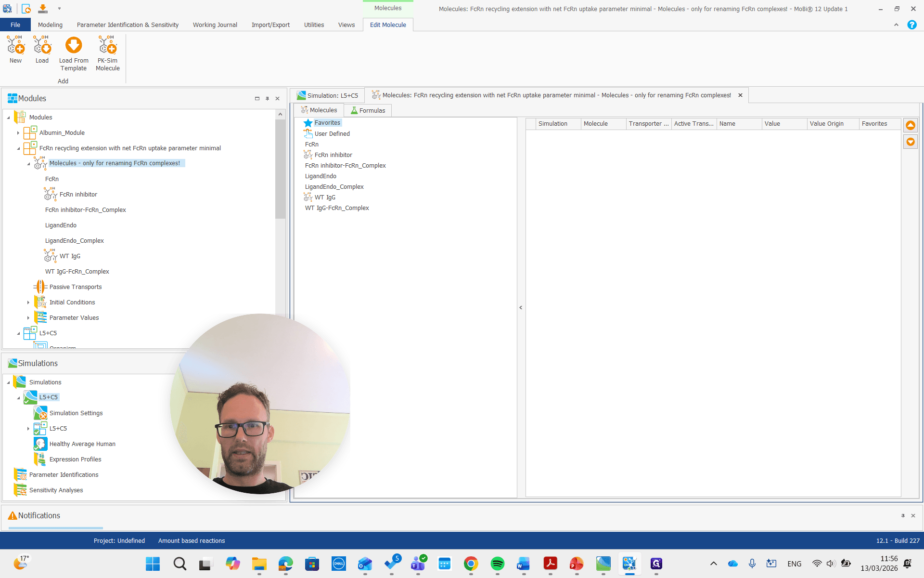
Task: Open the help question mark icon
Action: tap(912, 25)
